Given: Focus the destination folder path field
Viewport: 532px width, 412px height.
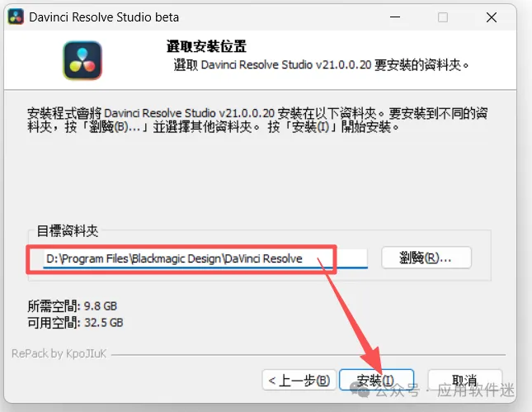Looking at the screenshot, I should point(205,258).
